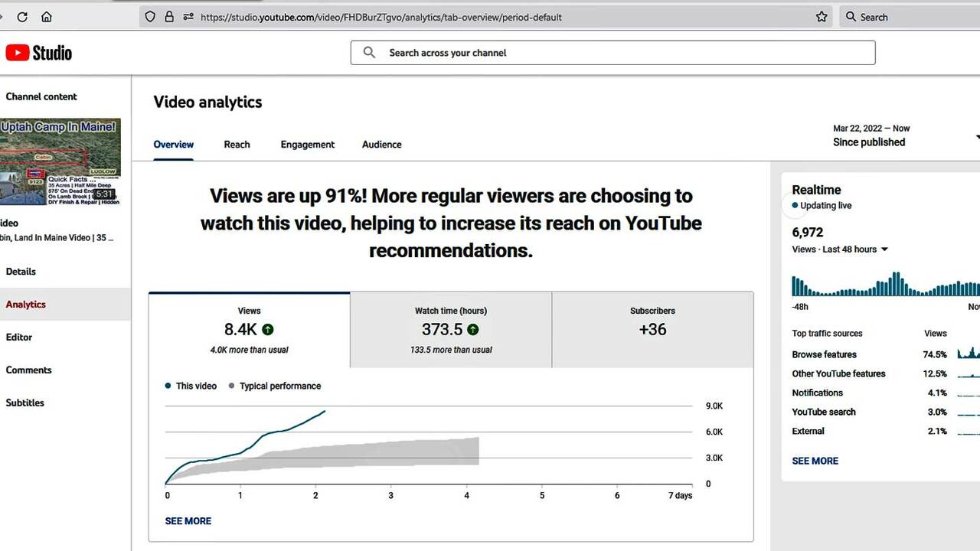Click magnifier icon in channel search bar
Screen dimensions: 980x551
pyautogui.click(x=369, y=53)
